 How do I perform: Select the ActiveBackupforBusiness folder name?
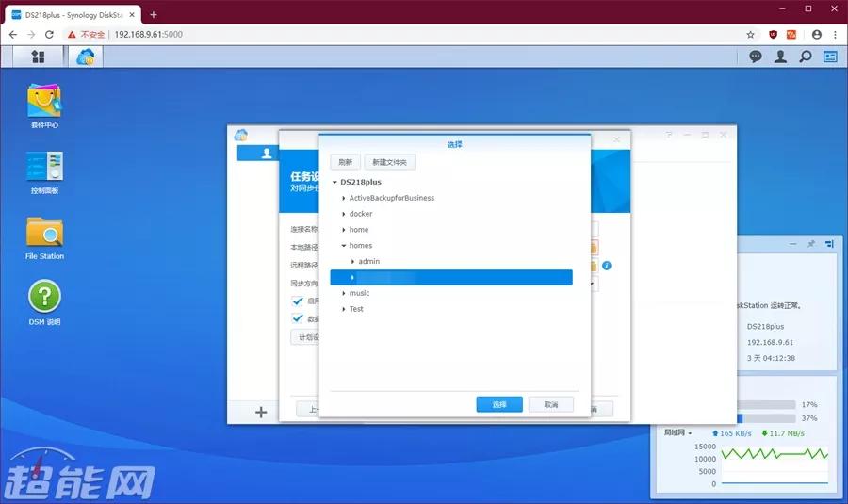tap(392, 199)
